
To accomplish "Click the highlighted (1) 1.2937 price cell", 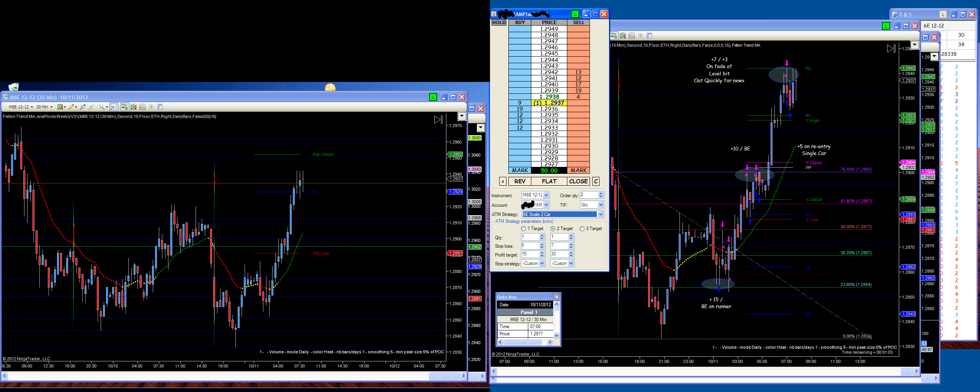I will click(549, 103).
